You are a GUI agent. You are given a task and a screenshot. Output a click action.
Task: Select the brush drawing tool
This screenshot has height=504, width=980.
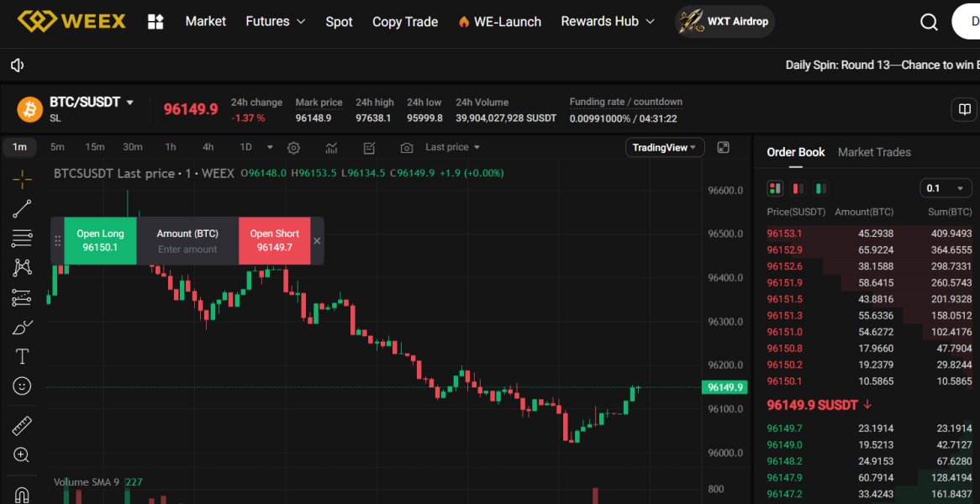pyautogui.click(x=22, y=327)
